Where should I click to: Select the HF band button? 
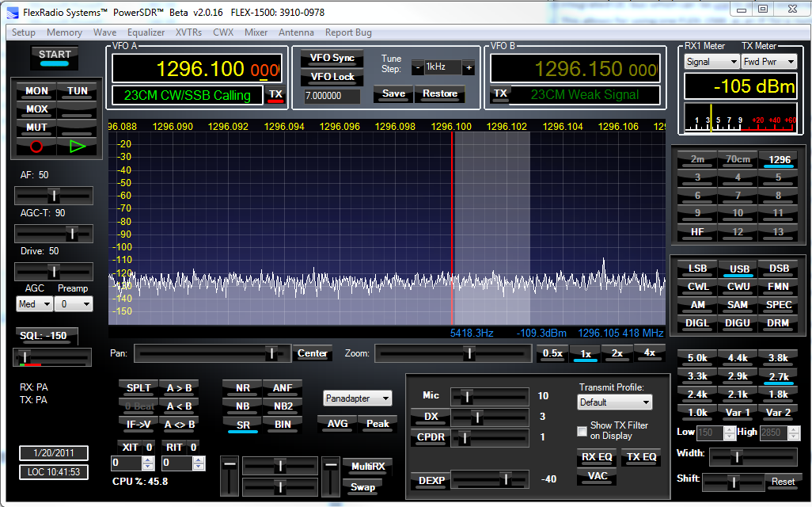[697, 232]
